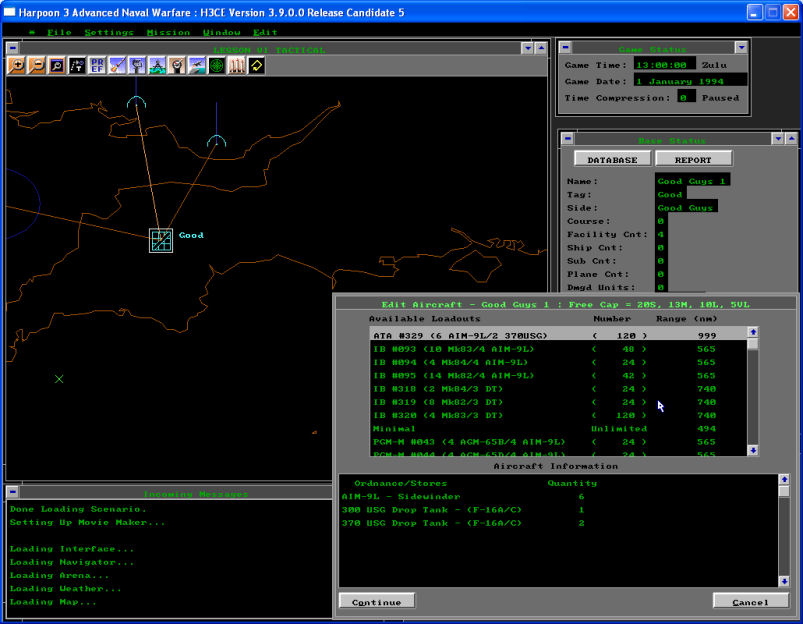Select loadout IB #320 row
The width and height of the screenshot is (803, 624).
click(558, 415)
